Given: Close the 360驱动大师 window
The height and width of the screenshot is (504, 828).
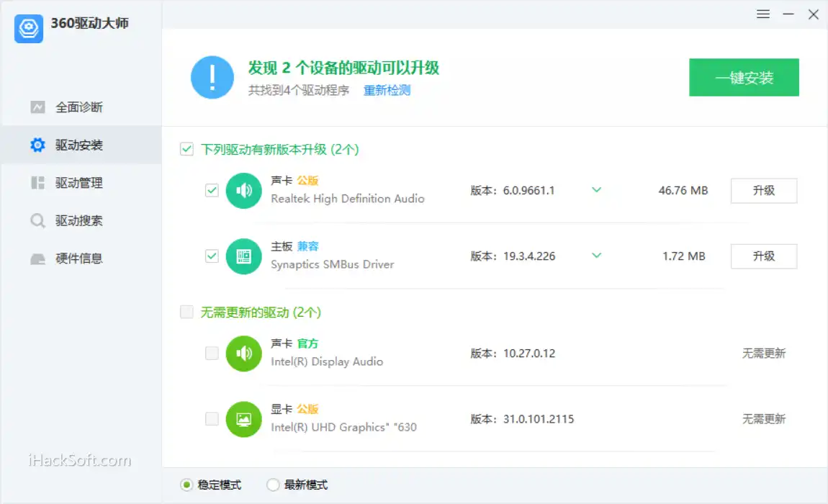Looking at the screenshot, I should [813, 14].
